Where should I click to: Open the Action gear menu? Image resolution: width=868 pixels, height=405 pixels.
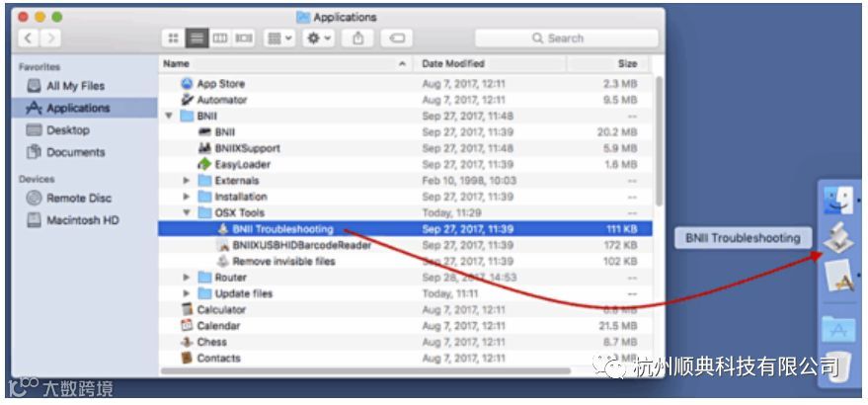318,39
